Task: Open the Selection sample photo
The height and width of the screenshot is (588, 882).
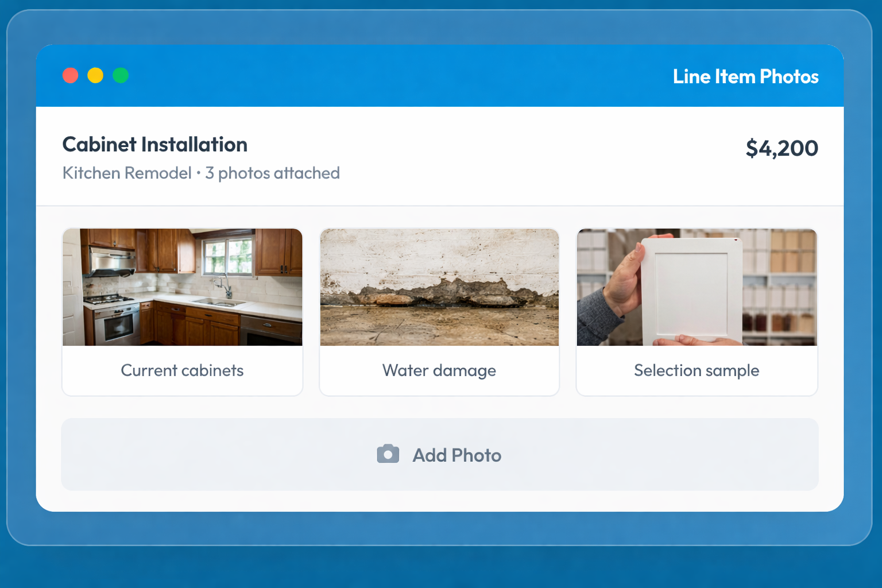Action: pyautogui.click(x=697, y=287)
